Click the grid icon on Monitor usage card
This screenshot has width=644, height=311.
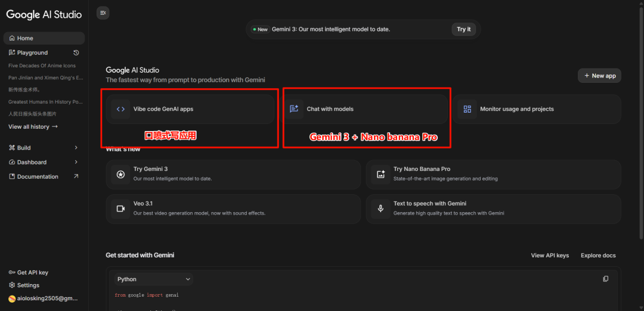[467, 109]
